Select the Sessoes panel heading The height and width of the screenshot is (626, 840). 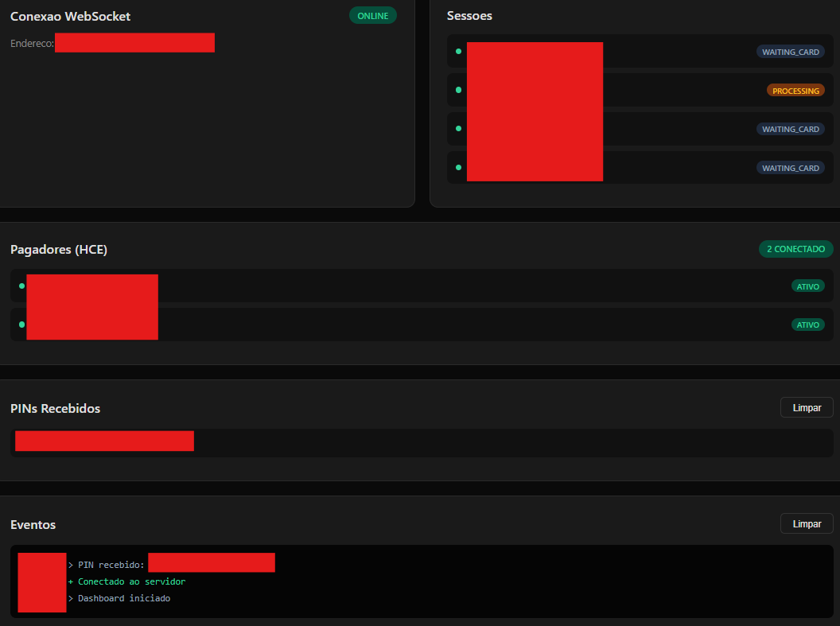(x=469, y=16)
